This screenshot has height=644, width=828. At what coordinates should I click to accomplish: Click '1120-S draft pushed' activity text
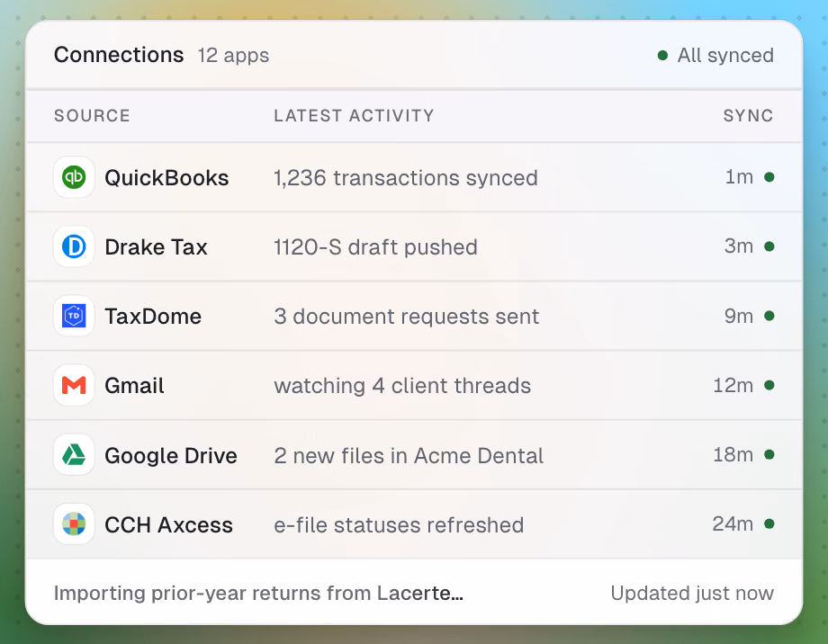tap(375, 247)
